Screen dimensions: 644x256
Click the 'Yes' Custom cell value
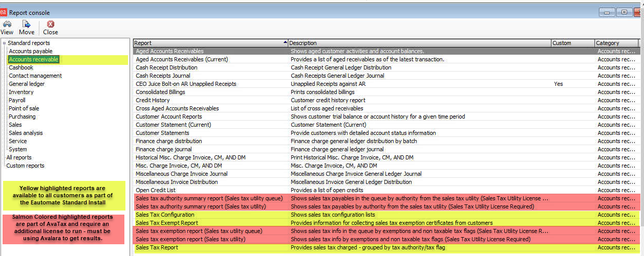558,84
